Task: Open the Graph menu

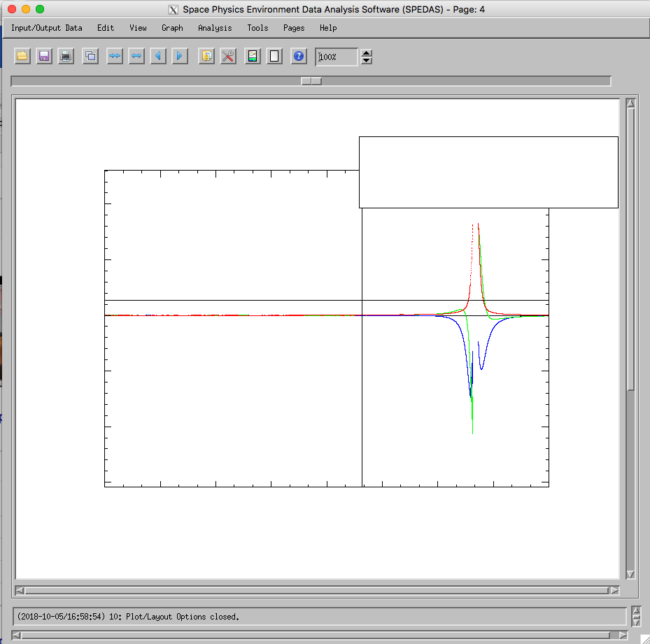Action: [x=172, y=28]
